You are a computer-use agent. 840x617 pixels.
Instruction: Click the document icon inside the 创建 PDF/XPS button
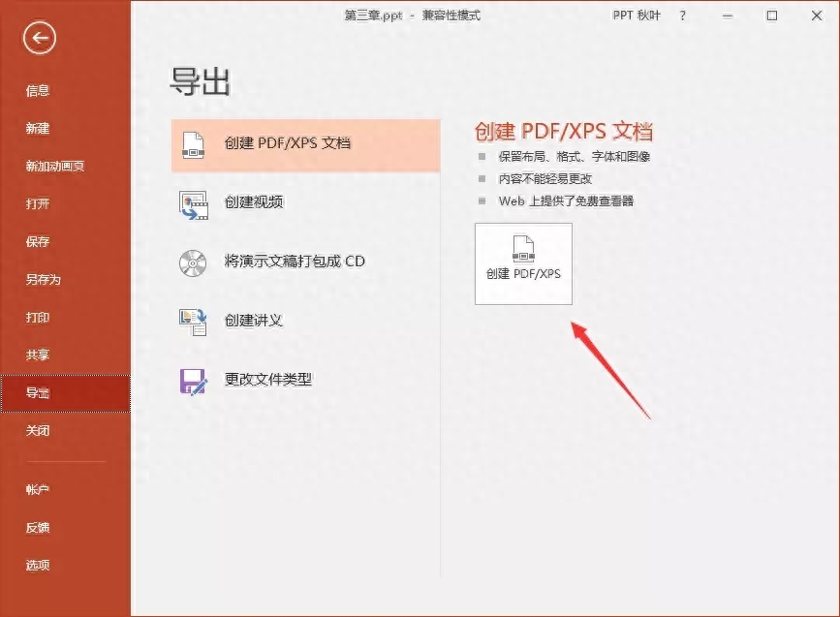click(x=523, y=247)
